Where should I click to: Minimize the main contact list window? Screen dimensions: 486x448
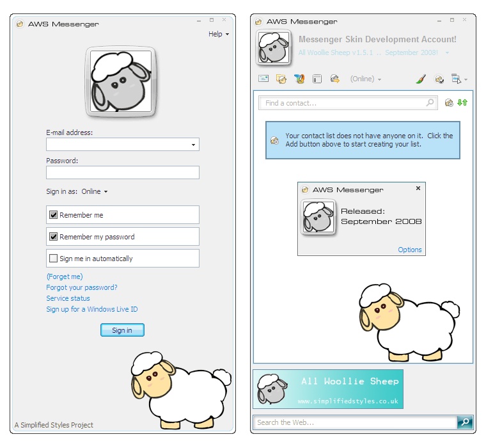[439, 20]
